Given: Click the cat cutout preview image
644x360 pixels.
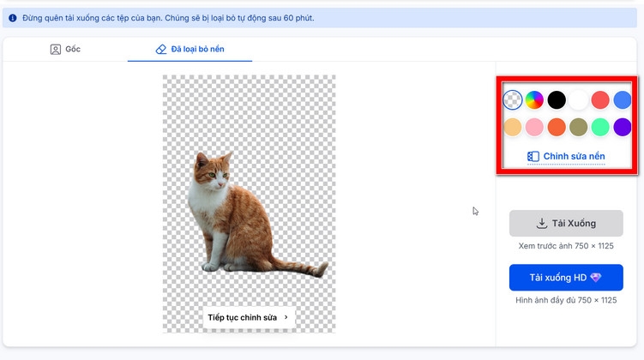Looking at the screenshot, I should [249, 204].
